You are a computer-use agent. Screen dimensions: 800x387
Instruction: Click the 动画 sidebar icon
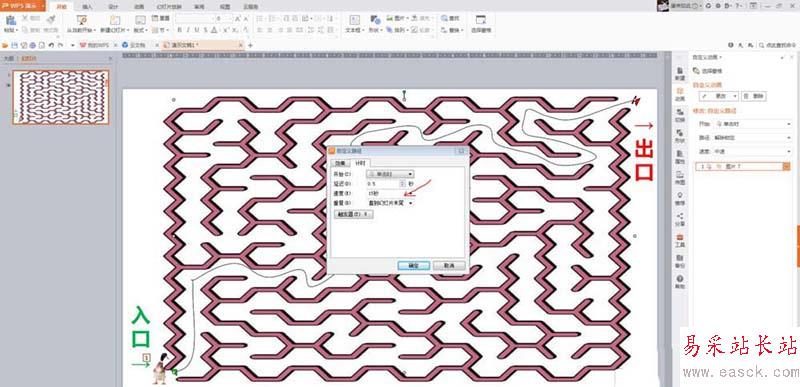click(680, 95)
